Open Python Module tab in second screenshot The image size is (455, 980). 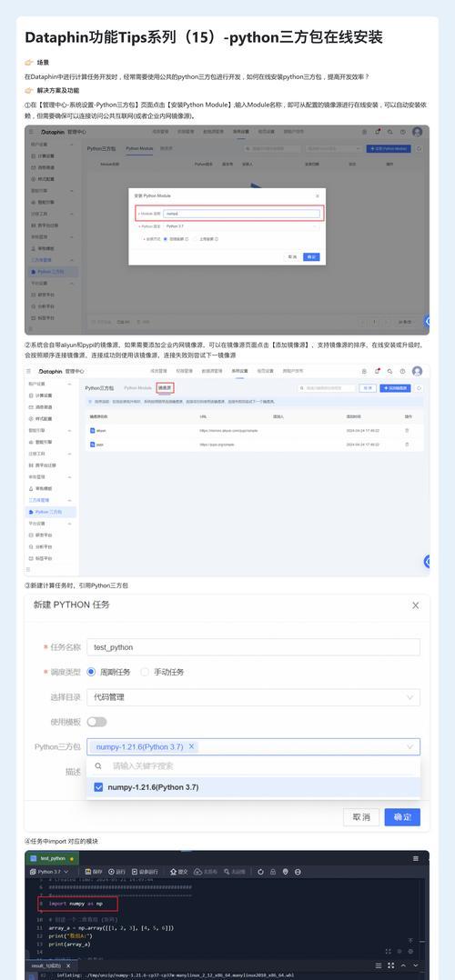pyautogui.click(x=137, y=388)
